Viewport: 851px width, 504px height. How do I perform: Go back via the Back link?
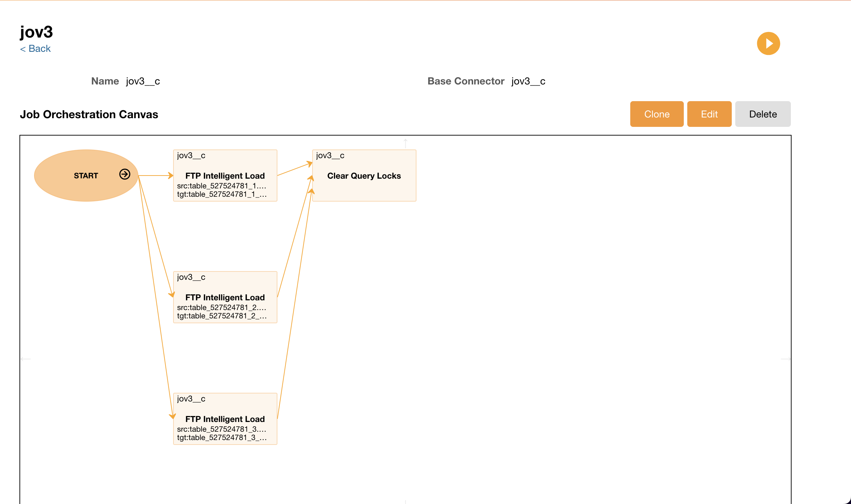(35, 49)
